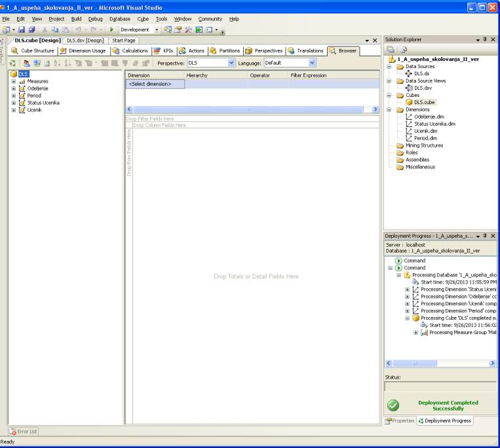This screenshot has width=500, height=448.
Task: Open the Language Default dropdown
Action: click(312, 63)
